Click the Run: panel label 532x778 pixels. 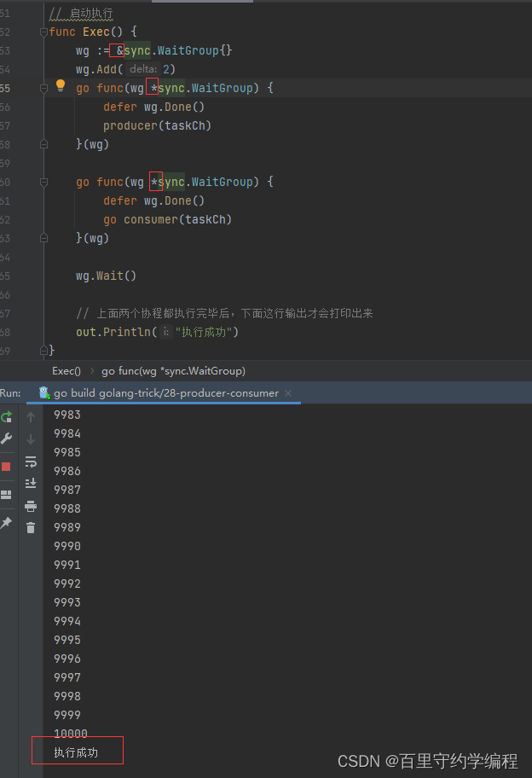10,393
